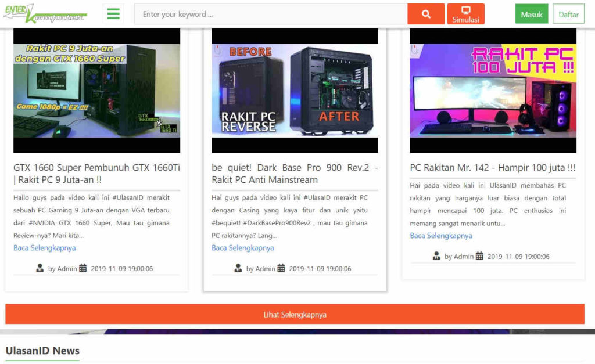Open the be quiet! Dark Base Pro title
This screenshot has height=364, width=595.
(295, 174)
